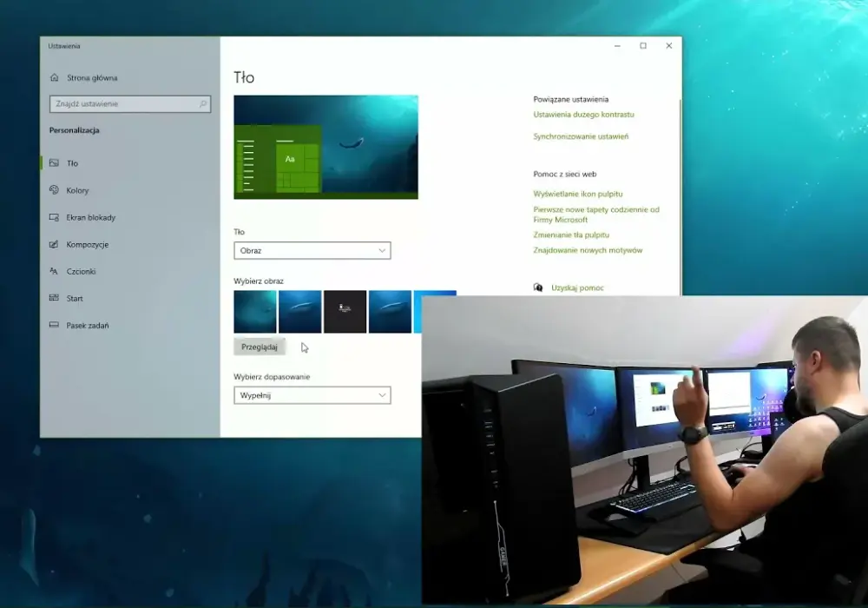The height and width of the screenshot is (608, 868).
Task: Open Ustawienia dużego kontrastu link
Action: coord(583,115)
